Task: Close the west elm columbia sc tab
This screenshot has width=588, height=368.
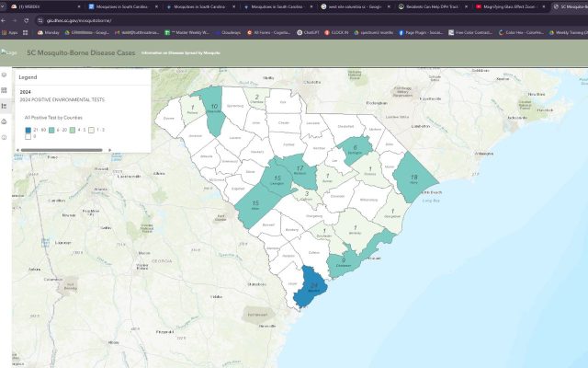Action: coord(389,6)
